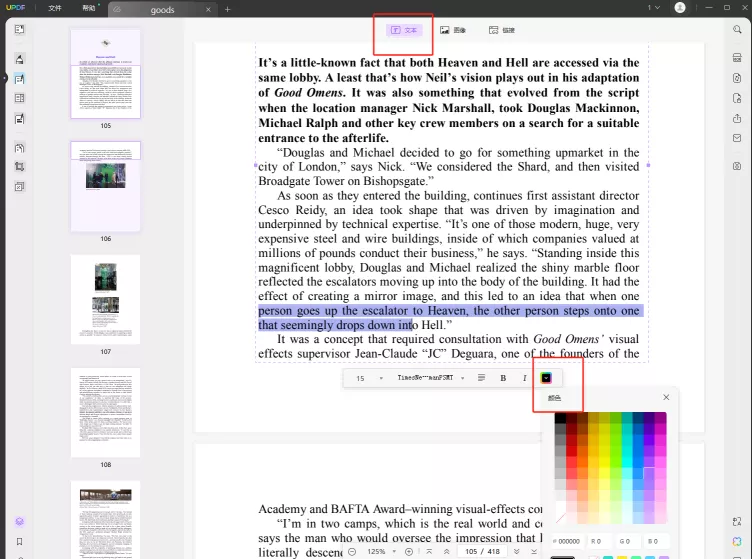Close the color picker panel with X
Image resolution: width=752 pixels, height=559 pixels.
point(666,397)
